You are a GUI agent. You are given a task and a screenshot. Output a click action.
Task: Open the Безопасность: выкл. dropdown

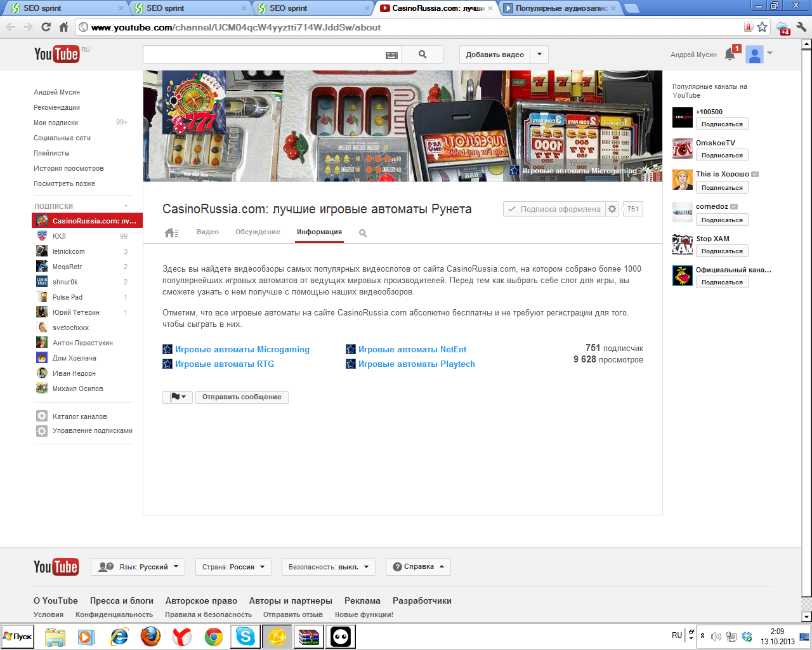(x=329, y=567)
